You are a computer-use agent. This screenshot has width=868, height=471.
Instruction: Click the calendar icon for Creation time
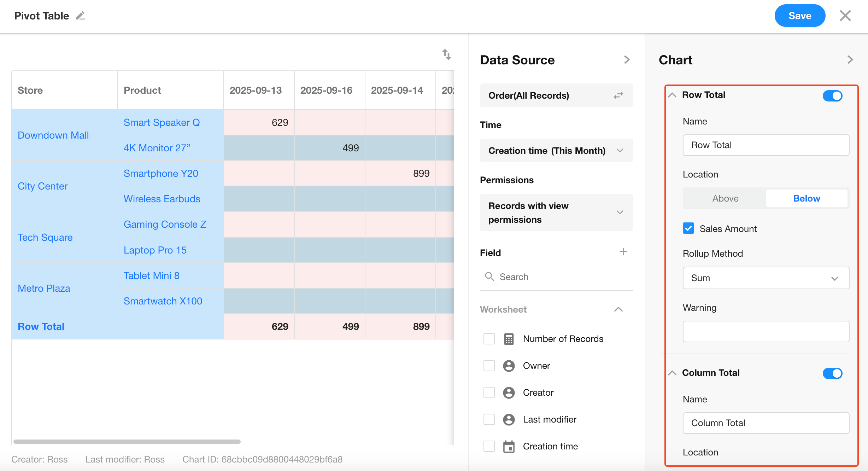[x=509, y=446]
